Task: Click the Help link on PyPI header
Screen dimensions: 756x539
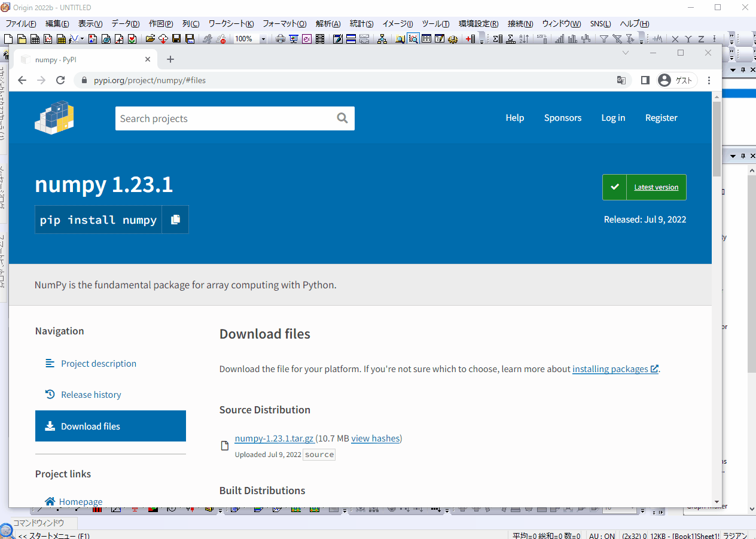Action: tap(515, 118)
